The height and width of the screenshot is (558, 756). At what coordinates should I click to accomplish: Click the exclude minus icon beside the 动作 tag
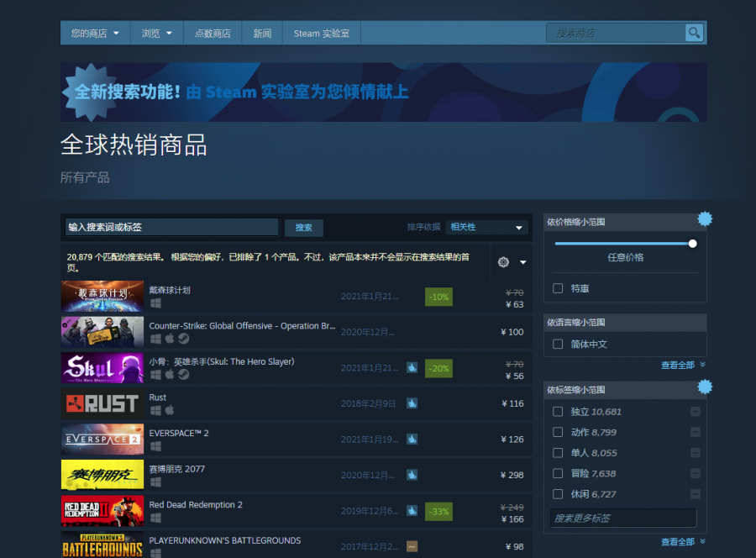click(x=696, y=432)
